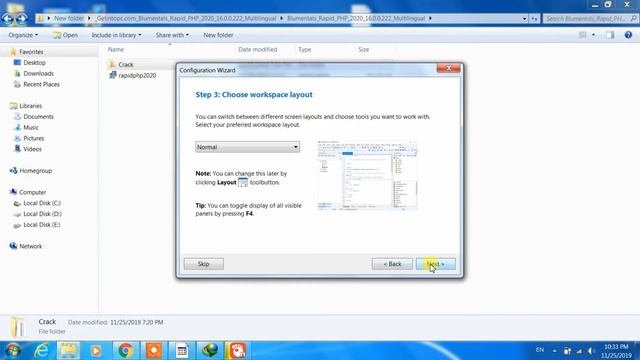The width and height of the screenshot is (640, 360).
Task: Open Videos library
Action: tap(32, 149)
